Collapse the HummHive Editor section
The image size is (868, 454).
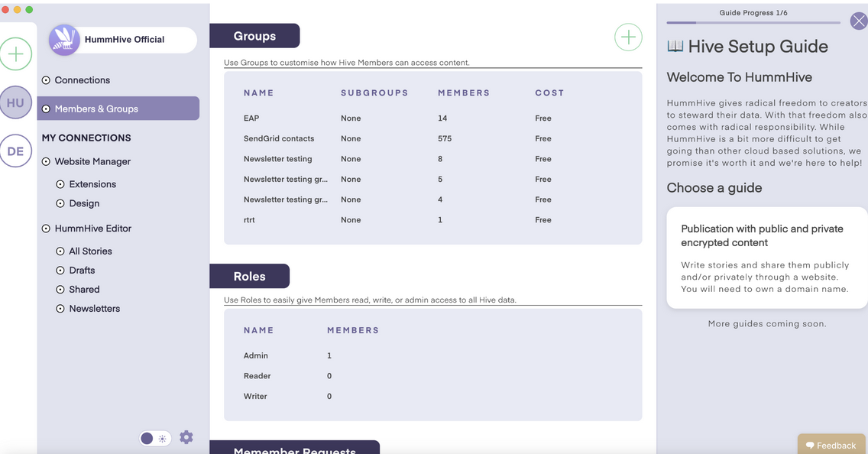pyautogui.click(x=47, y=229)
